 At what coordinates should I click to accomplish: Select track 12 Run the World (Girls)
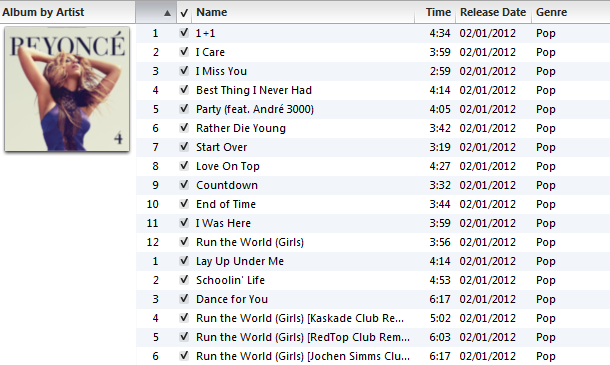click(x=250, y=242)
